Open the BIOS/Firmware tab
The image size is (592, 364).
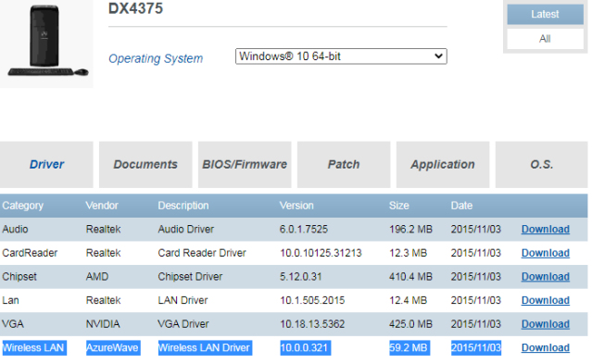(245, 165)
